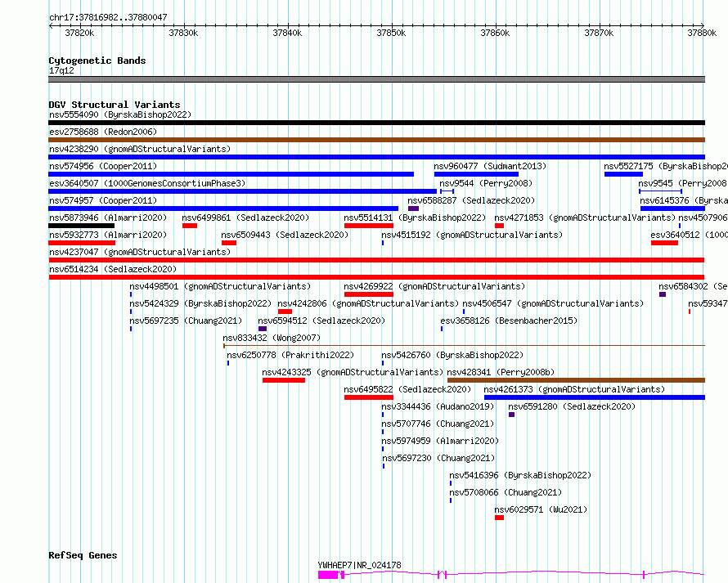
Task: Select the YWHAEP7|NR_024178 gene label
Action: click(359, 565)
